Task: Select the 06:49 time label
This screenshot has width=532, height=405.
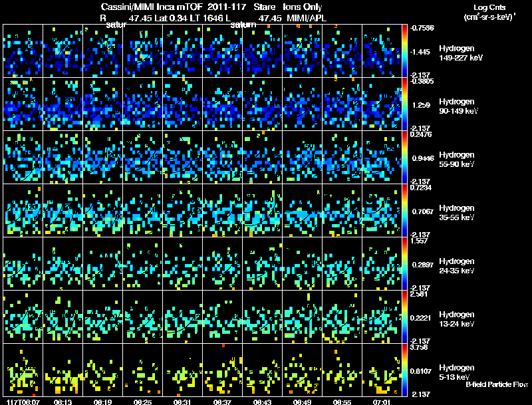Action: click(302, 401)
